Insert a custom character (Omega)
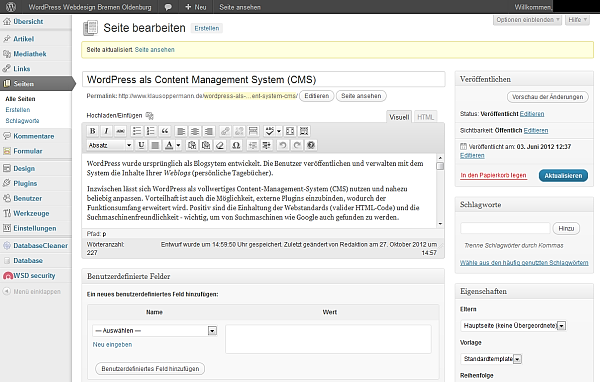This screenshot has height=382, width=600. click(236, 145)
